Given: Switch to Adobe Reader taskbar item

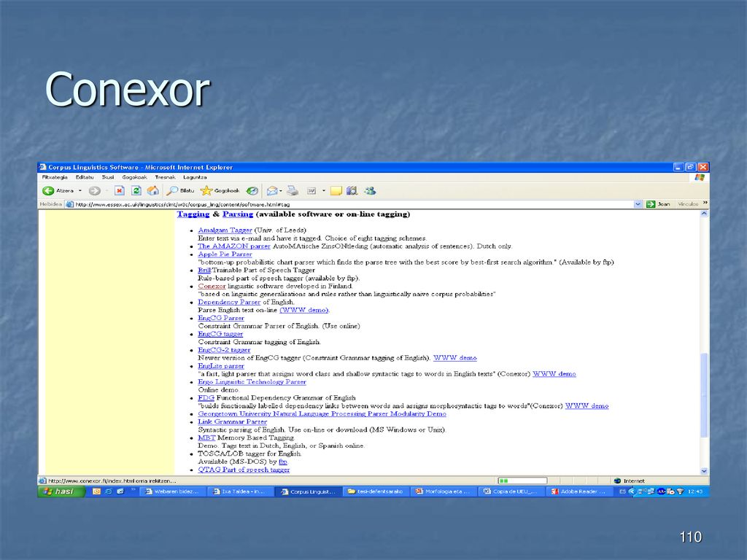Looking at the screenshot, I should coord(578,491).
